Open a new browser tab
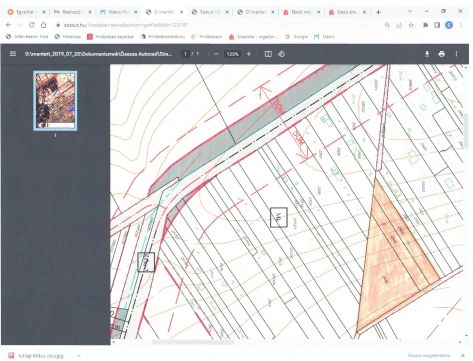The height and width of the screenshot is (361, 473). [378, 12]
